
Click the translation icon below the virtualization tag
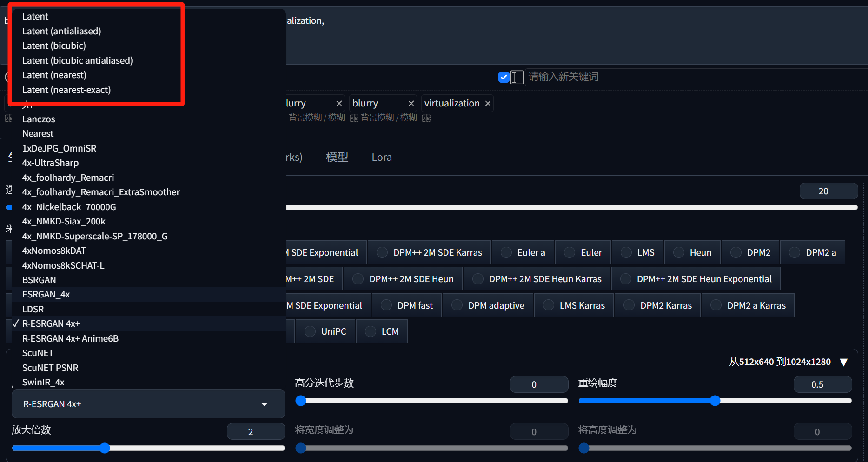pyautogui.click(x=426, y=118)
